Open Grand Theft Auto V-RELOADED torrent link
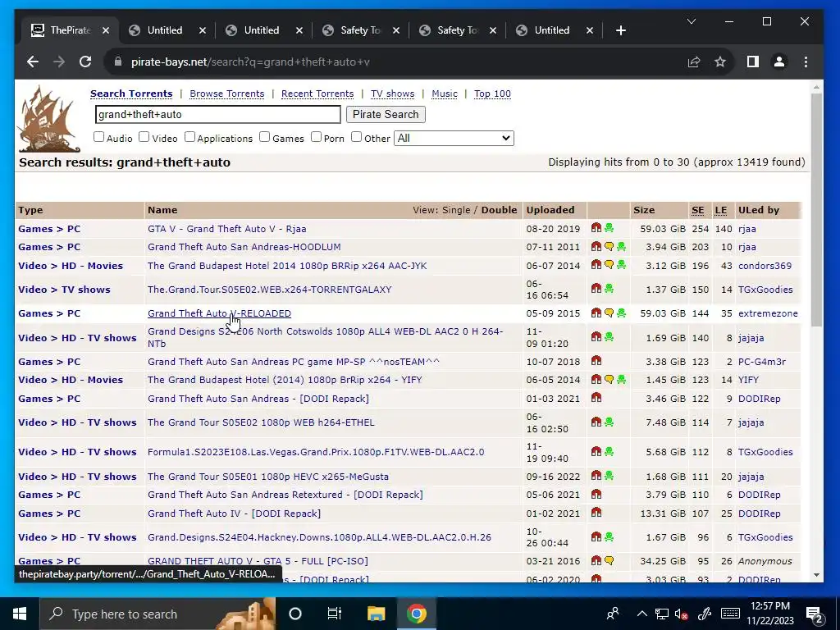Image resolution: width=840 pixels, height=630 pixels. [219, 313]
